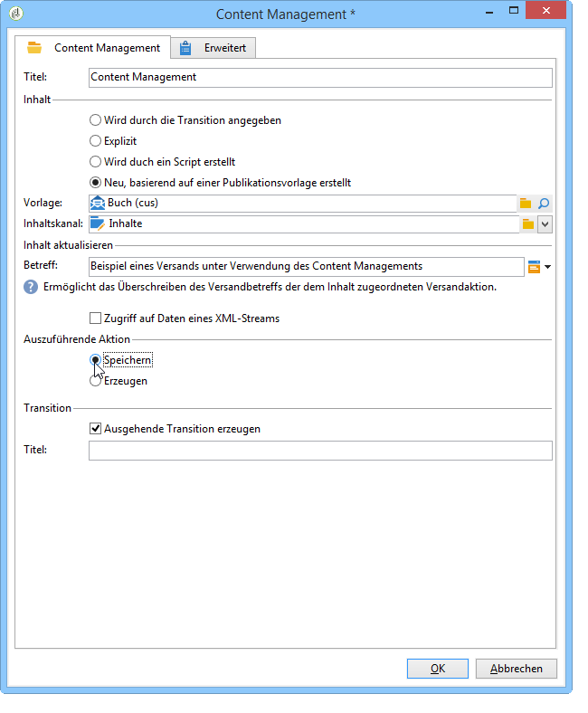Screen dimensions: 588x713
Task: Click the OK button
Action: click(438, 669)
